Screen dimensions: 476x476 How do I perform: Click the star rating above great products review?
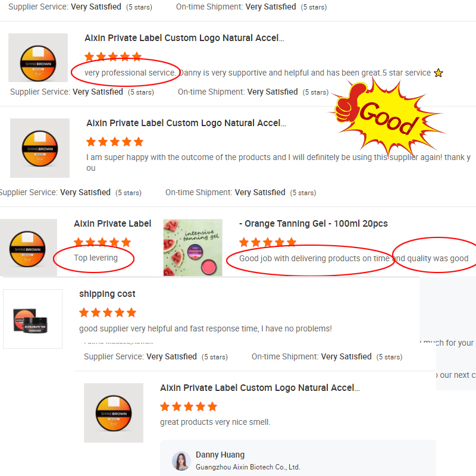(x=189, y=406)
